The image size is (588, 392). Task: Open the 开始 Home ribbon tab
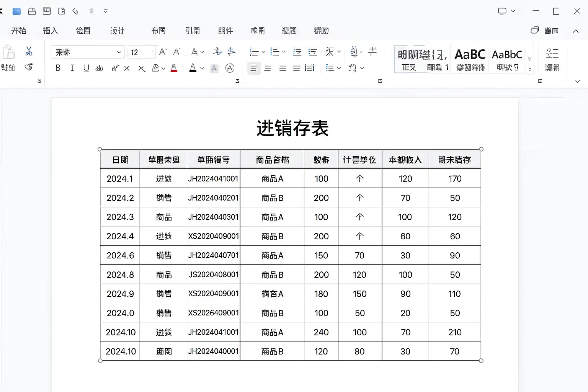[19, 31]
